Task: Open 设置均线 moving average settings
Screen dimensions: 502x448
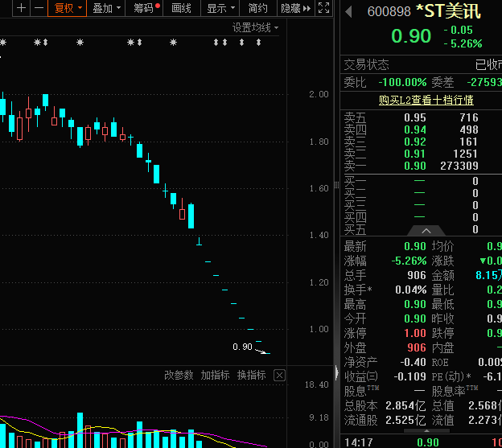Action: point(255,27)
